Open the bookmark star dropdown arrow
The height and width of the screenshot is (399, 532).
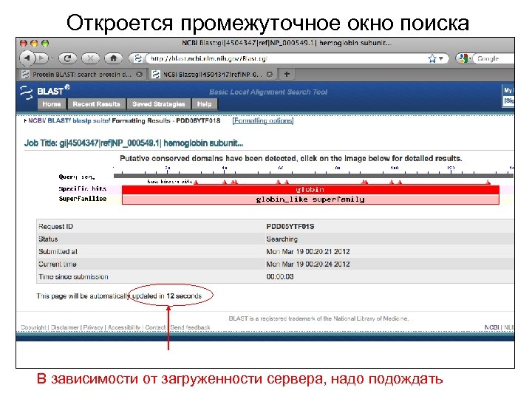440,58
